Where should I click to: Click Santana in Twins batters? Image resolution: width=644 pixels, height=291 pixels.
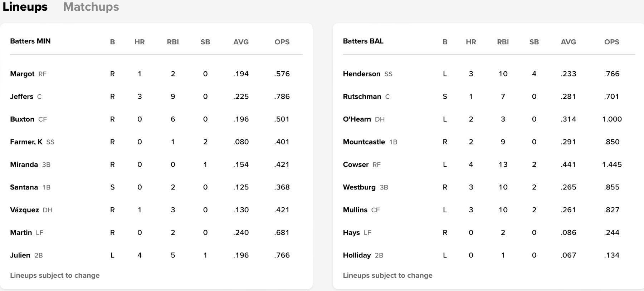click(x=24, y=187)
